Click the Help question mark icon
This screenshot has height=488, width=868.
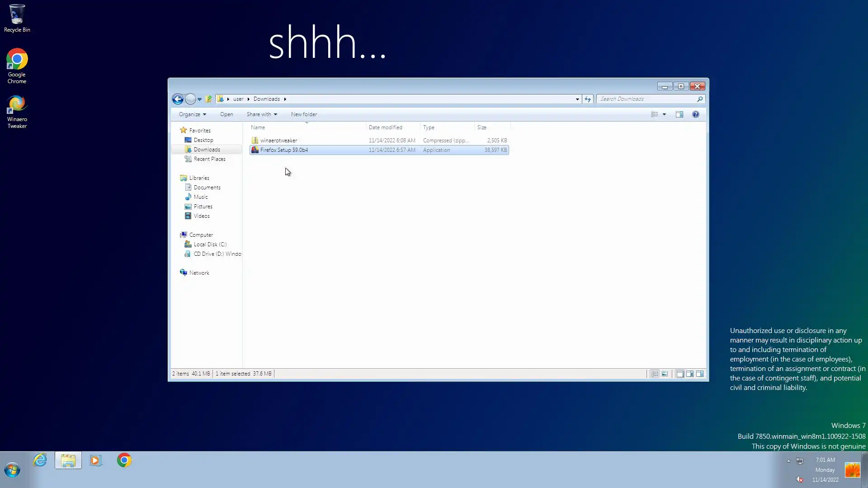pyautogui.click(x=695, y=114)
